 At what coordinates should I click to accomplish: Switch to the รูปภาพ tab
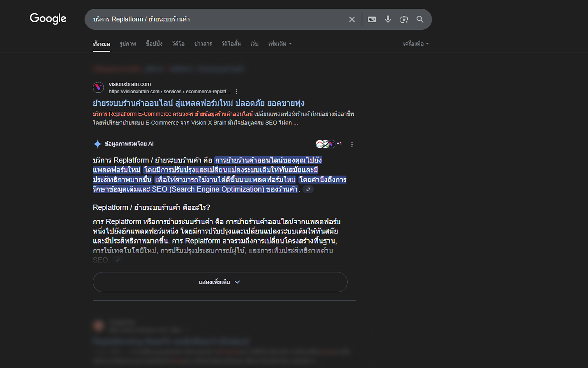(128, 44)
